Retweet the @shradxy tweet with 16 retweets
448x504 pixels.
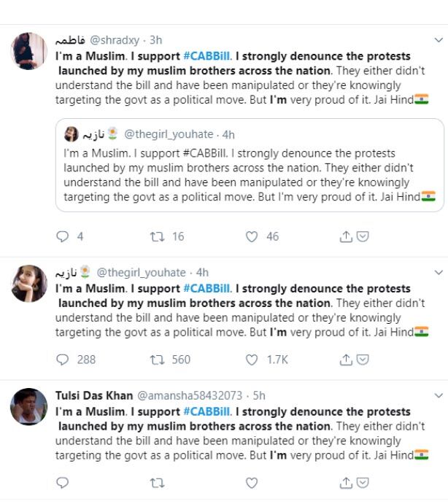155,236
